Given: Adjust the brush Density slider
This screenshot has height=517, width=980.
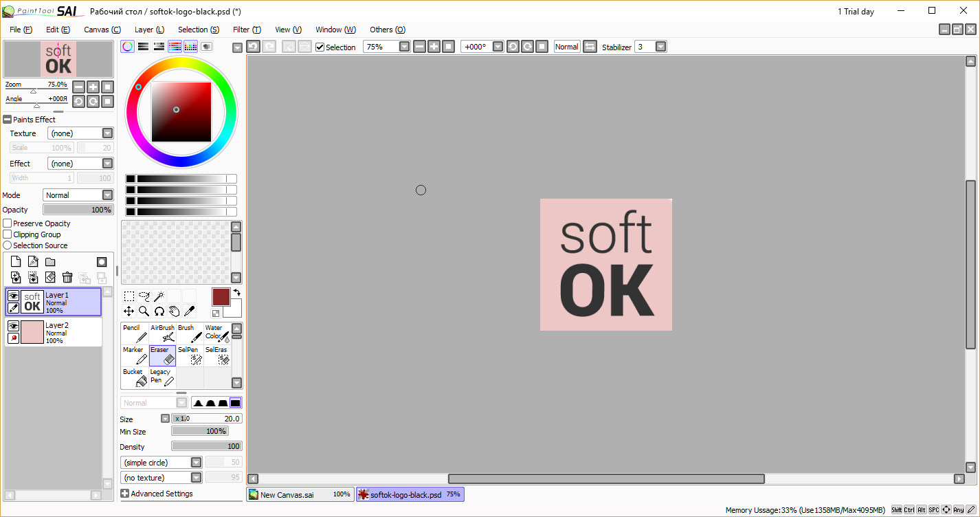Looking at the screenshot, I should 207,446.
